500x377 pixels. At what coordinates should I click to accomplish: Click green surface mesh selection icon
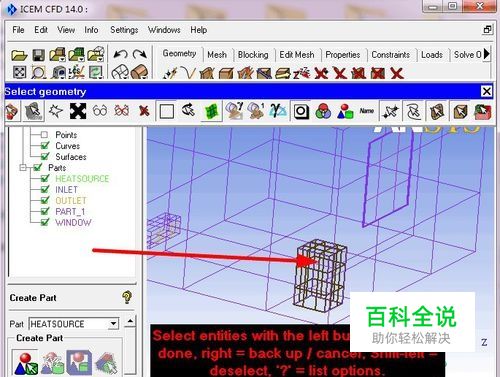coord(211,111)
